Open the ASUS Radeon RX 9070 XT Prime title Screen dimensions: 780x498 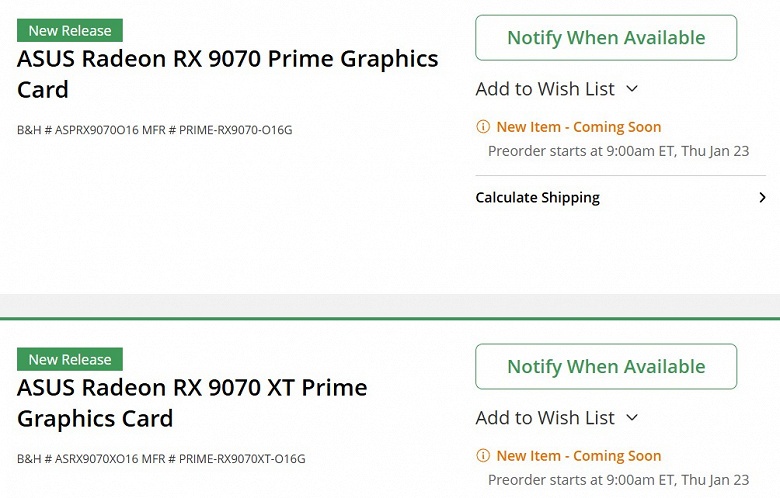coord(192,402)
